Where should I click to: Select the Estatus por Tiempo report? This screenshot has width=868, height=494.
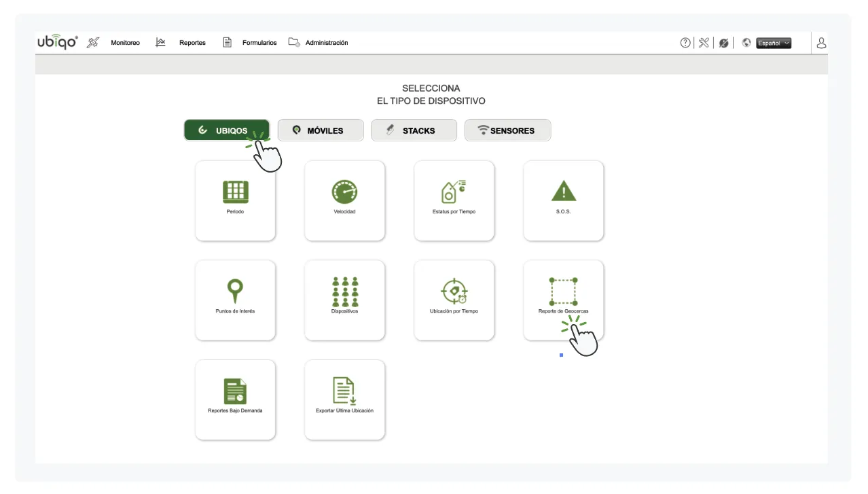(454, 200)
